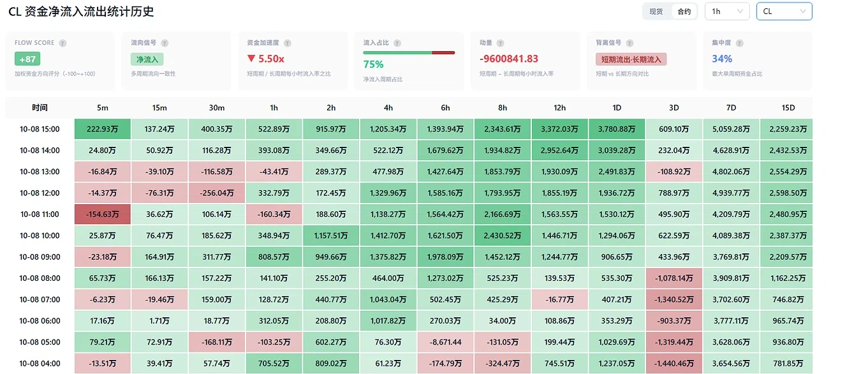Select the 5,059.28万 cell
868x374 pixels.
(x=731, y=129)
